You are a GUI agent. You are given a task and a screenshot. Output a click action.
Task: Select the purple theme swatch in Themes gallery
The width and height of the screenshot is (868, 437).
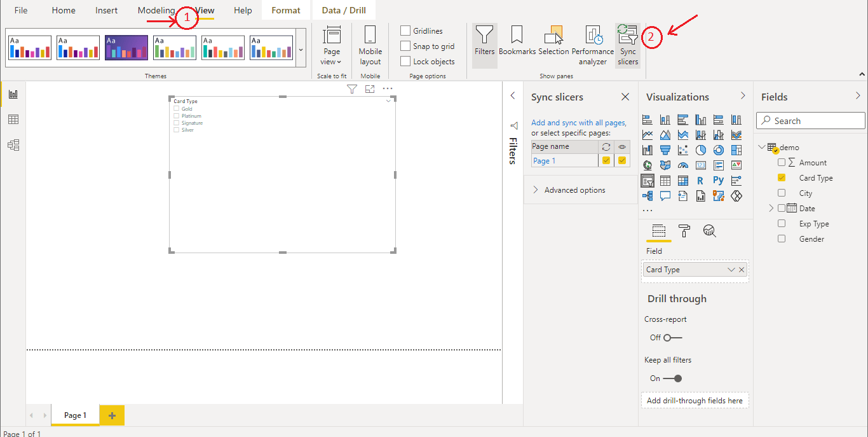pyautogui.click(x=126, y=46)
